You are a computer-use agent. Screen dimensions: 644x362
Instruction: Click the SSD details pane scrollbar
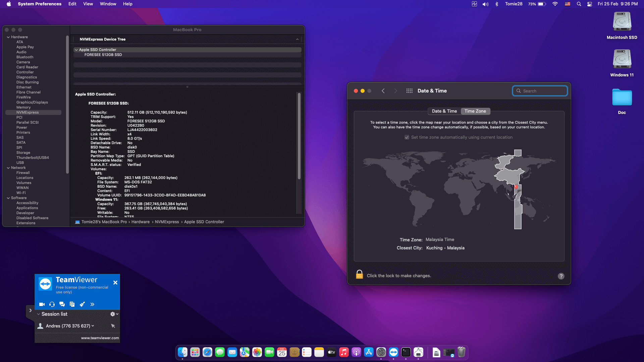tap(299, 136)
